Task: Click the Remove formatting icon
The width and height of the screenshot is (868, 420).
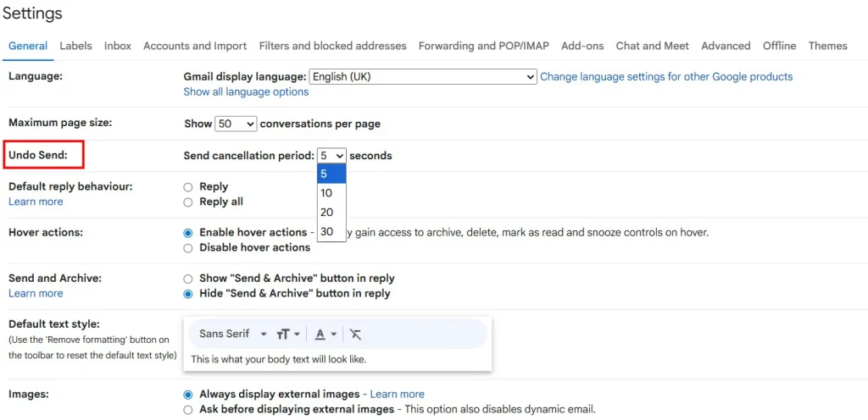Action: pos(355,334)
